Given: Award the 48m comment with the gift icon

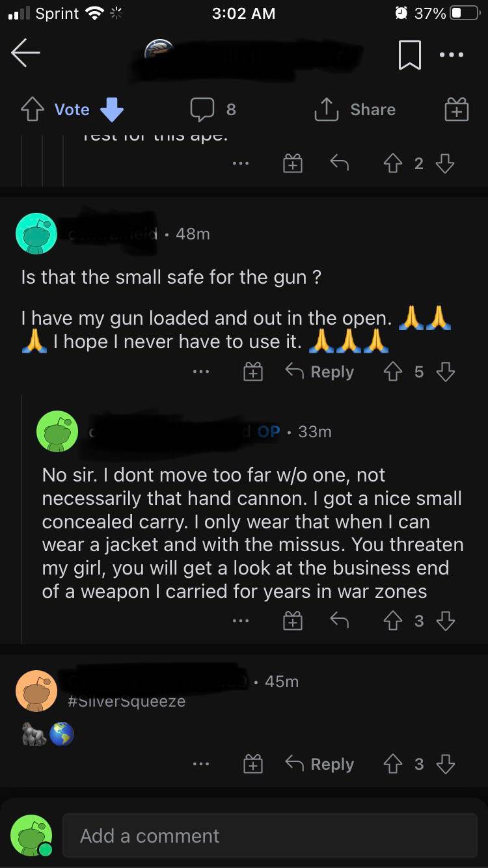Looking at the screenshot, I should point(252,372).
